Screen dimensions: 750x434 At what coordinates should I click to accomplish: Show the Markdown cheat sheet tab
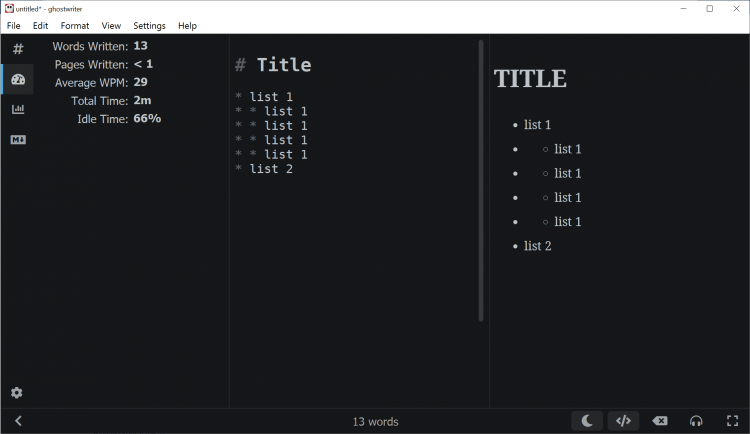pos(17,139)
